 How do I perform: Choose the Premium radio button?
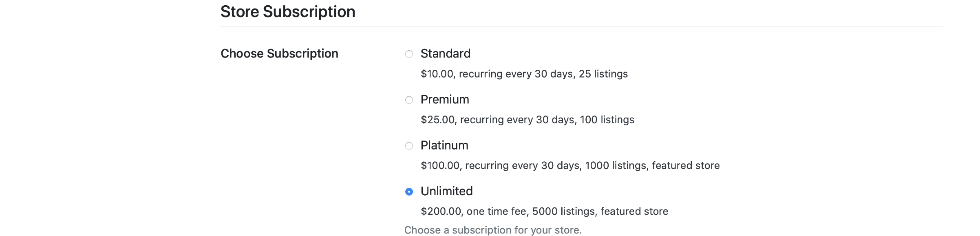(409, 100)
